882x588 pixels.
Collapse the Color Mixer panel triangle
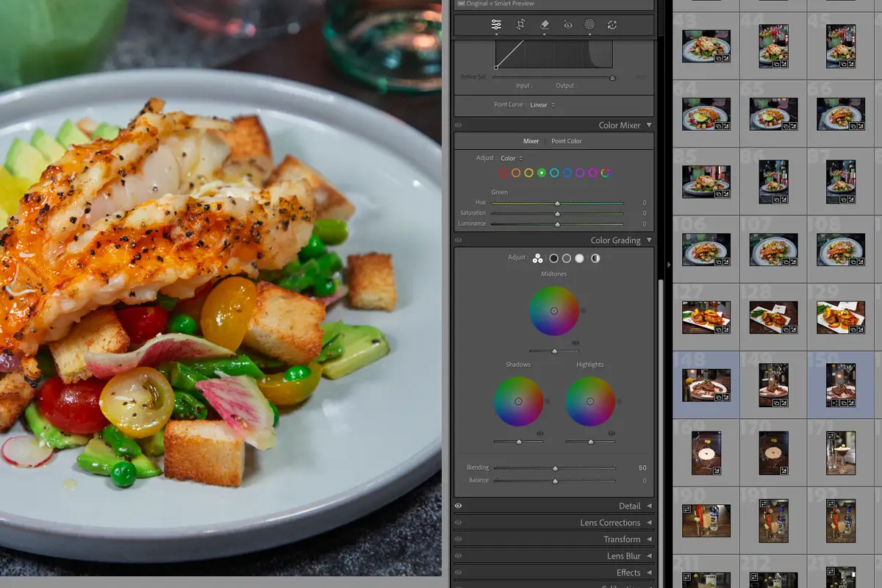(x=649, y=126)
